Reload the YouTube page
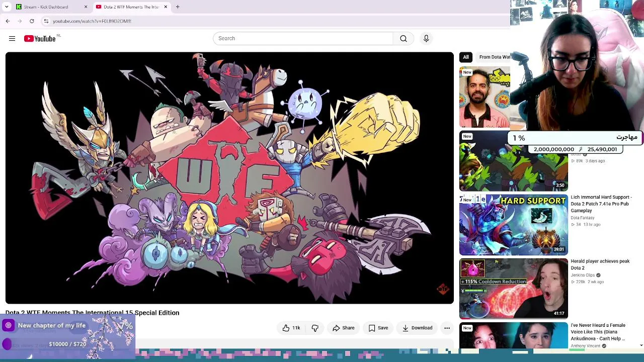Image resolution: width=644 pixels, height=362 pixels. 32,21
